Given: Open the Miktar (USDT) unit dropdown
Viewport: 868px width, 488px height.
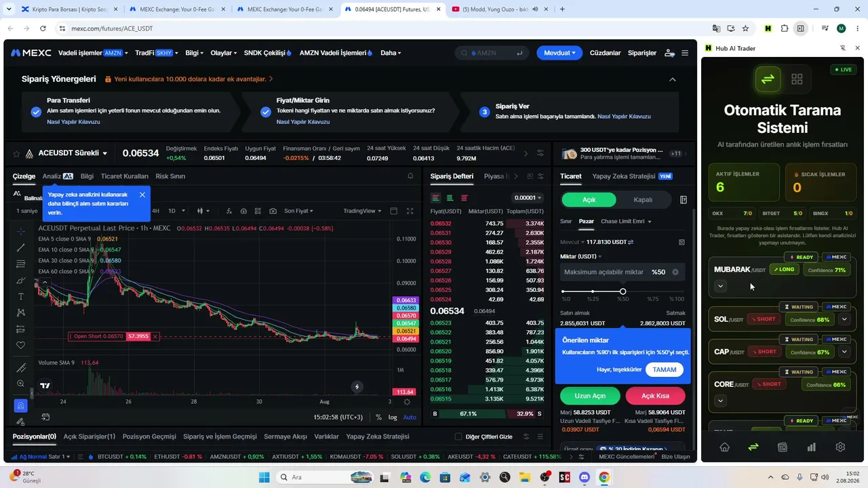Looking at the screenshot, I should tap(580, 256).
